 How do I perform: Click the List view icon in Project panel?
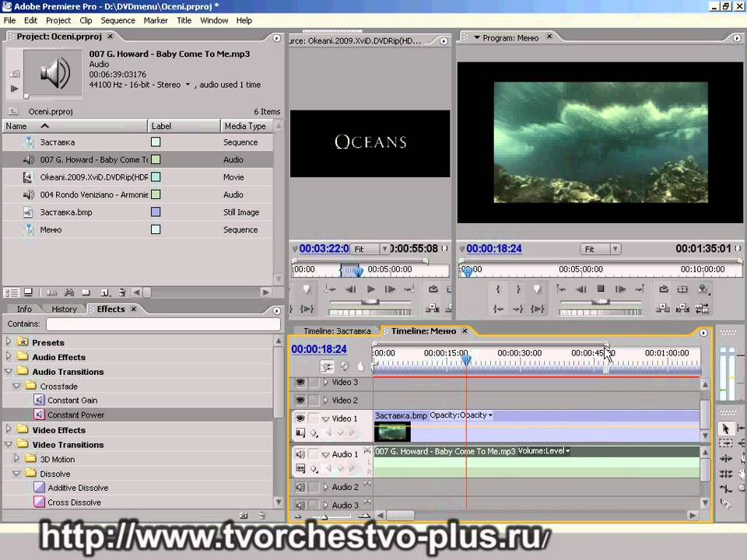11,292
